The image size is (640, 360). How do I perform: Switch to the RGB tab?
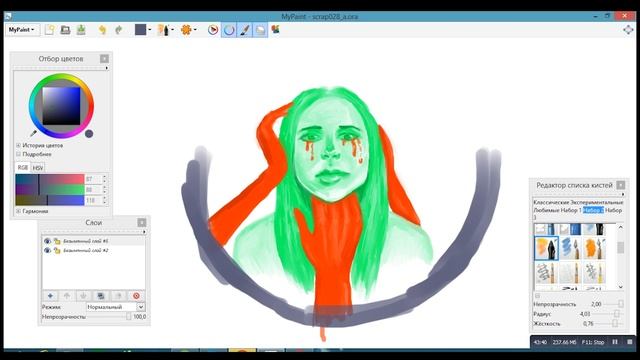(23, 167)
